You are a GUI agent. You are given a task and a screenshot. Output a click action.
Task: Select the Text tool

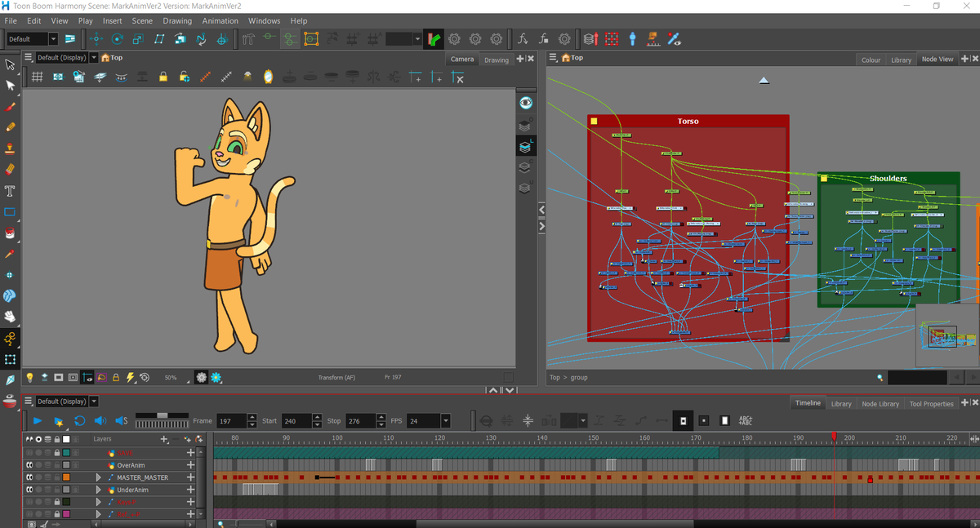(11, 191)
